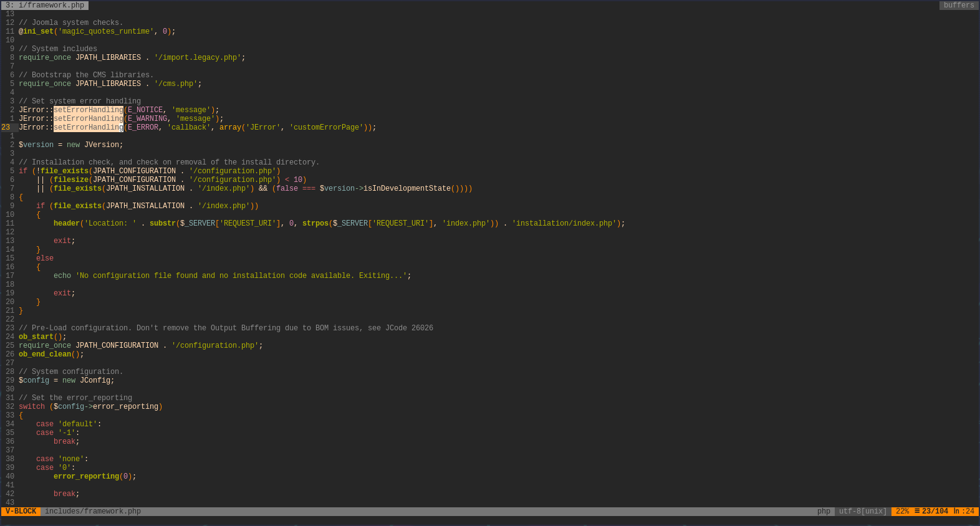980x526 pixels.
Task: Click the utf-8[unix] encoding indicator
Action: pos(863,511)
